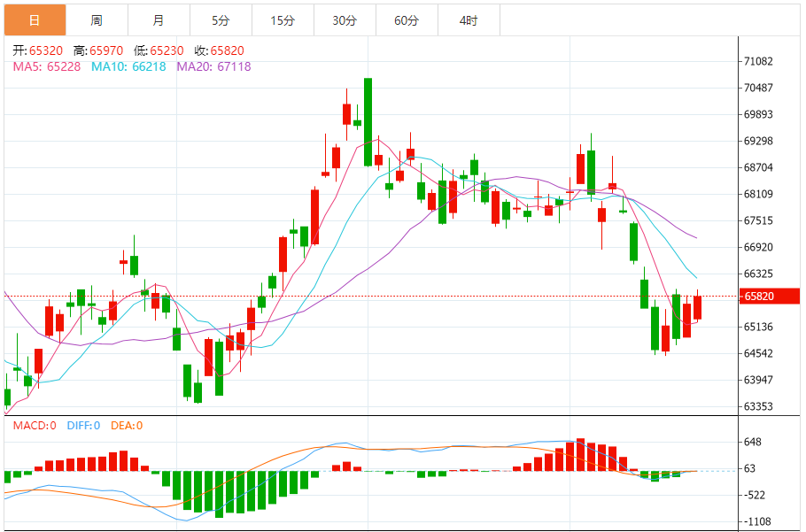The image size is (806, 532).
Task: Click the 63947 price axis label
Action: 759,380
